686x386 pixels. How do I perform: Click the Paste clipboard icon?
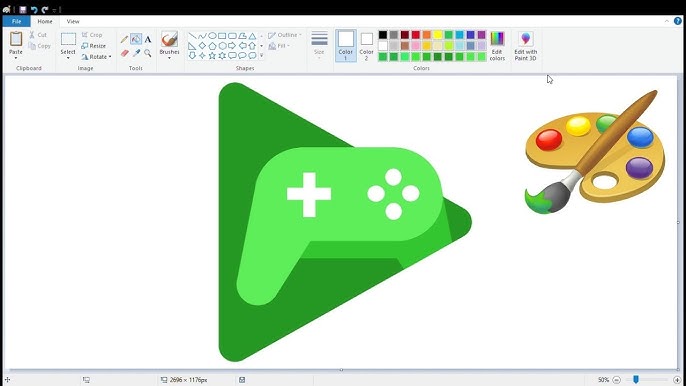pos(16,39)
